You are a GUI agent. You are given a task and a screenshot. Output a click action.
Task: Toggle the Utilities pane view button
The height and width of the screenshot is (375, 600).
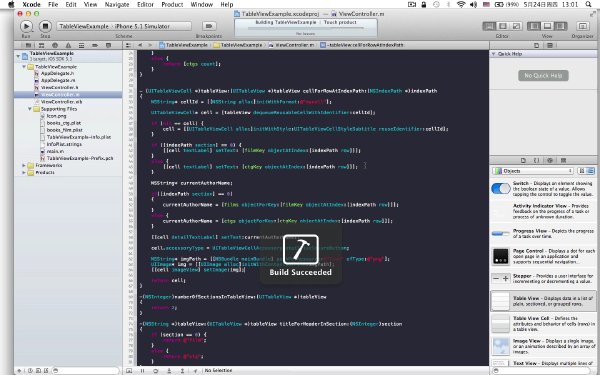tap(561, 26)
